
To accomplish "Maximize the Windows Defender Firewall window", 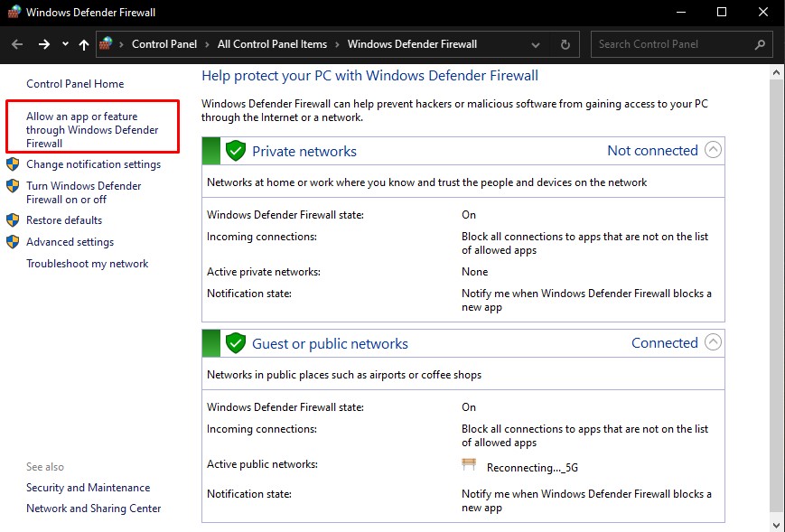I will [722, 12].
